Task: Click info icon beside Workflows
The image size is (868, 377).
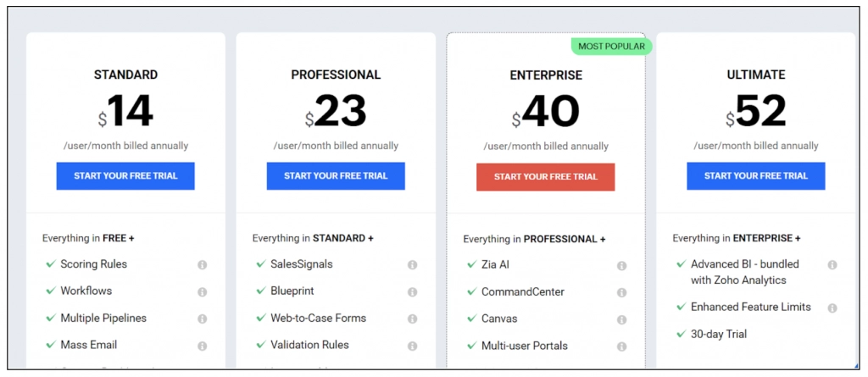Action: [x=203, y=292]
